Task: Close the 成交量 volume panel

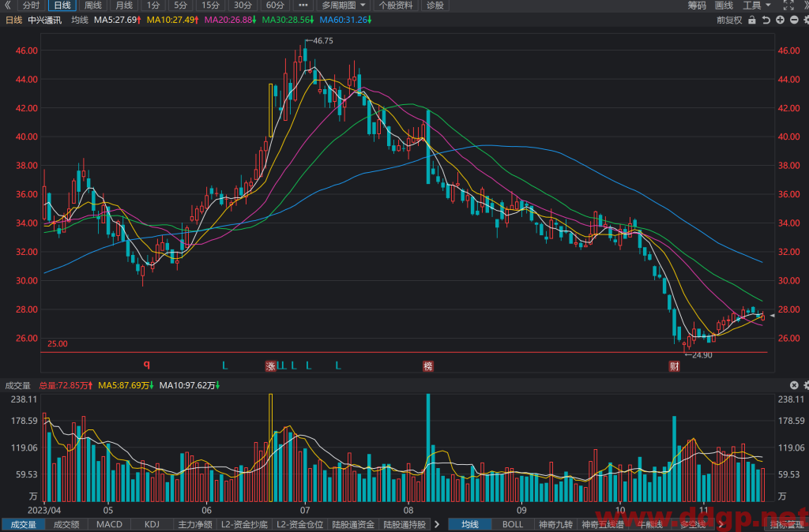Action: click(794, 385)
